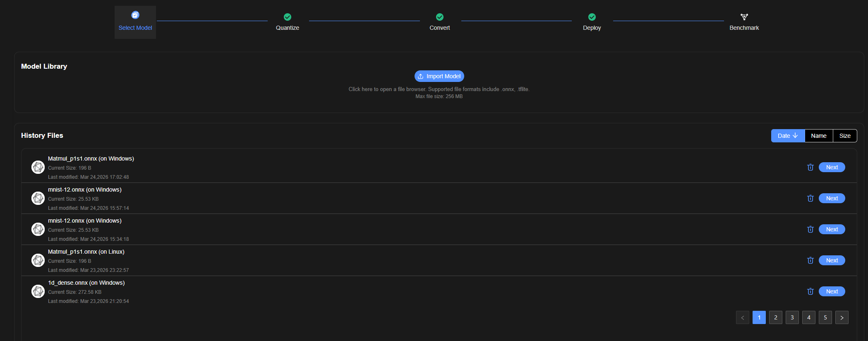Delete the Matmul_p1s1.onnx (on Windows) entry
Screen dimensions: 868x341
(x=810, y=167)
